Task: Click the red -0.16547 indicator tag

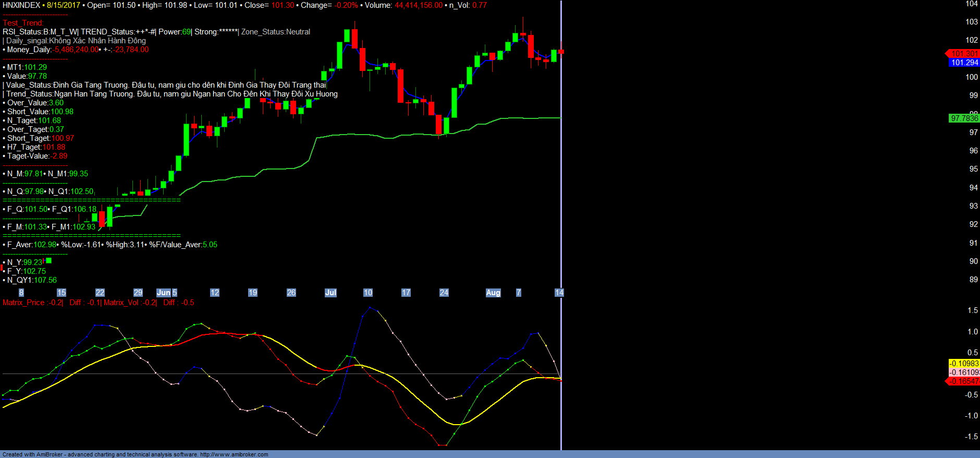Action: [x=964, y=381]
